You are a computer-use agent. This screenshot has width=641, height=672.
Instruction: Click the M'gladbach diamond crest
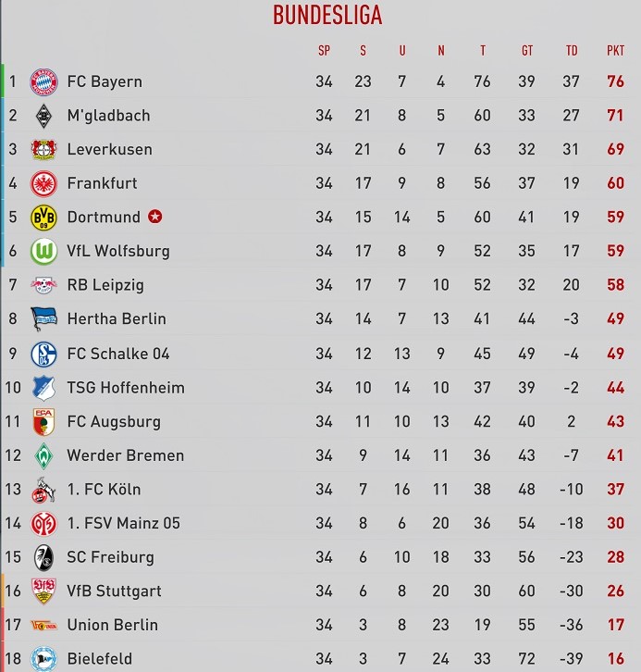coord(43,116)
